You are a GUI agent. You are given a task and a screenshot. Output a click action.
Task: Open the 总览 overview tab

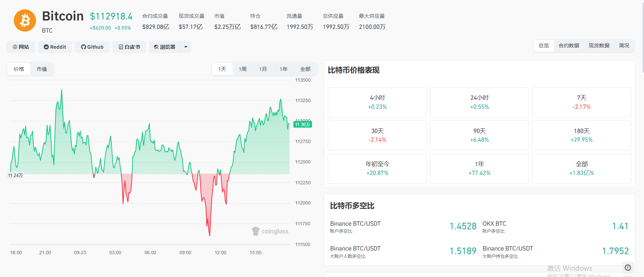544,46
